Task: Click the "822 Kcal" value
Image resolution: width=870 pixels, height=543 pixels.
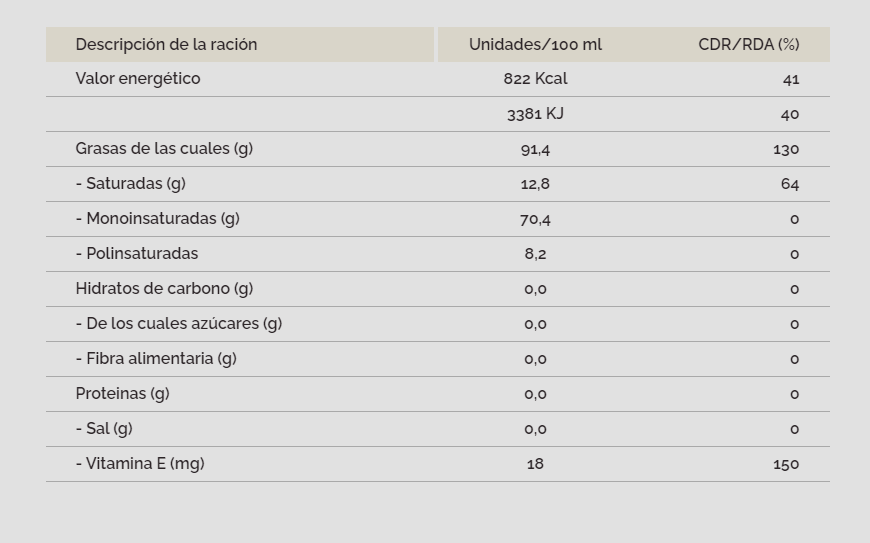Action: pos(535,79)
